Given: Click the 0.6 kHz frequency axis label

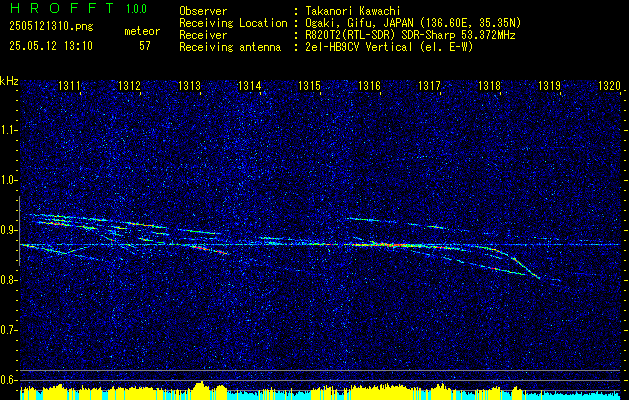Looking at the screenshot, I should [x=7, y=380].
